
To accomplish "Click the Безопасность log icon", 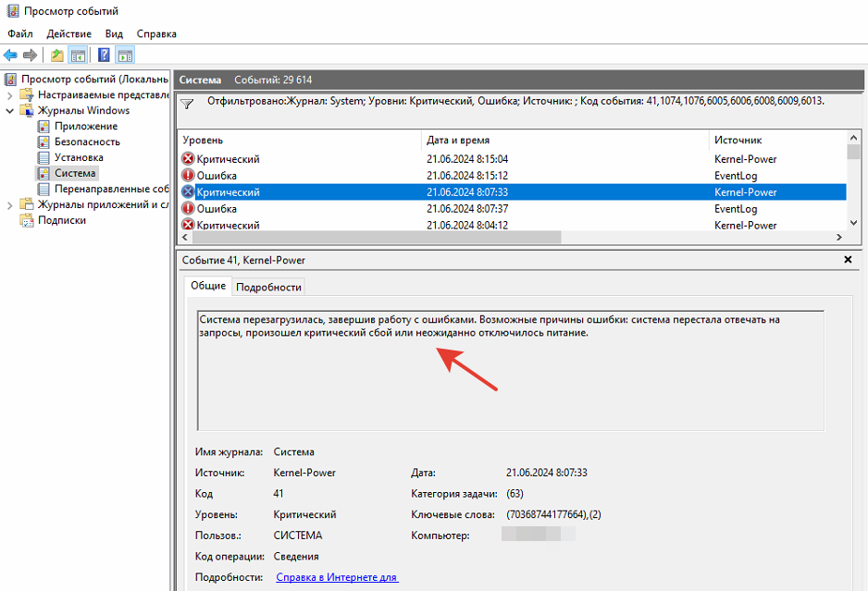I will coord(43,142).
